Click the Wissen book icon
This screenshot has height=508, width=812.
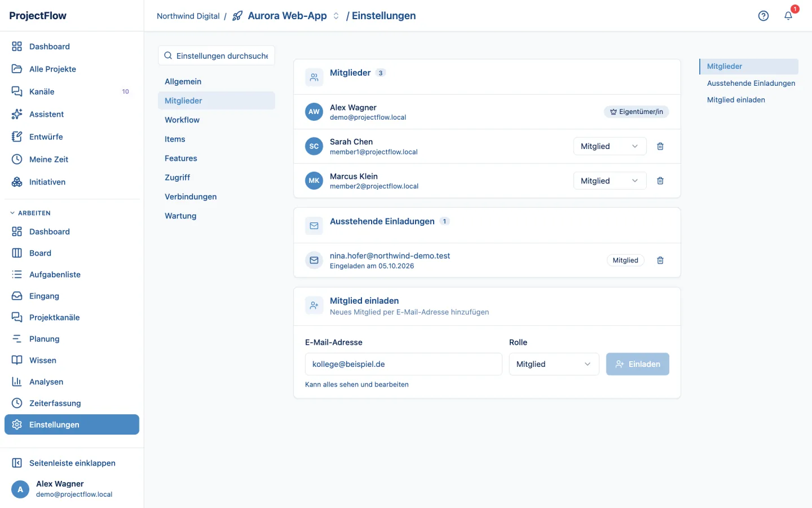click(x=17, y=360)
